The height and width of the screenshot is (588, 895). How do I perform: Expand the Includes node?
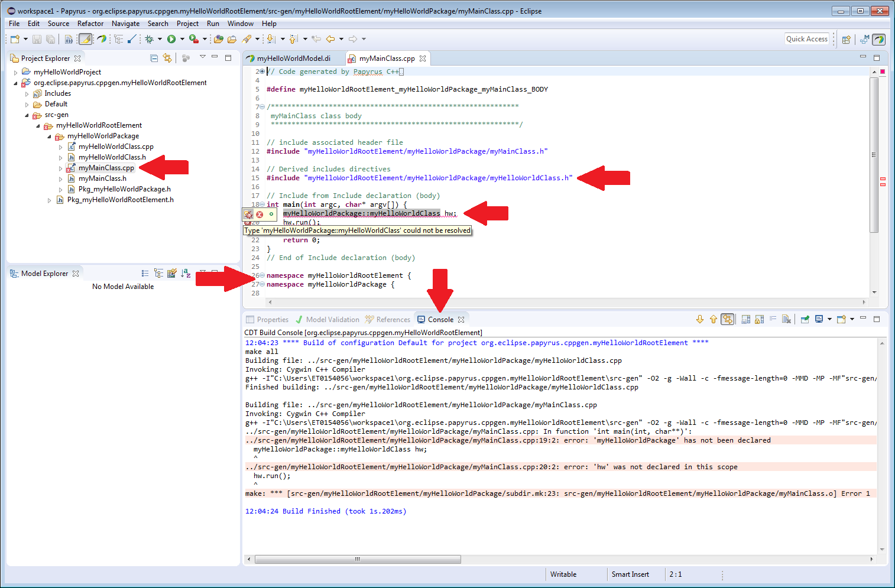click(x=27, y=93)
